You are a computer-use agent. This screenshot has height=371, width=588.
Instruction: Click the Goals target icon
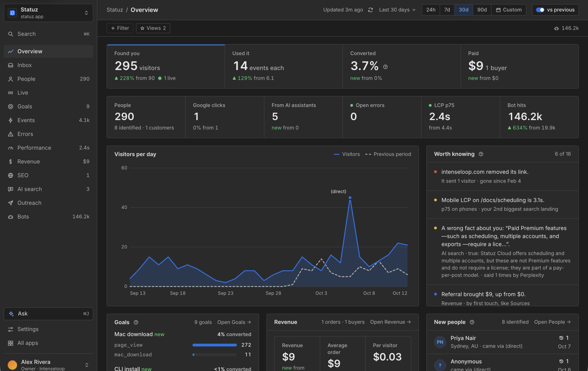(10, 107)
